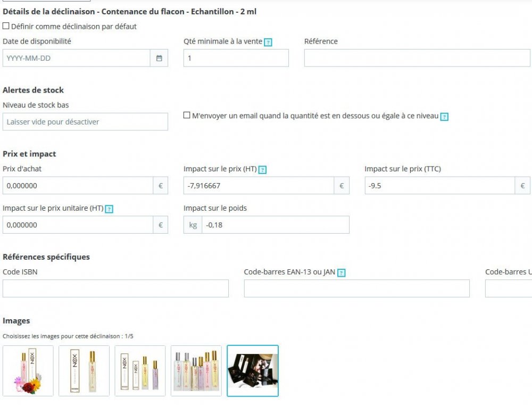Click the Niveau de stock bas field

(x=85, y=122)
